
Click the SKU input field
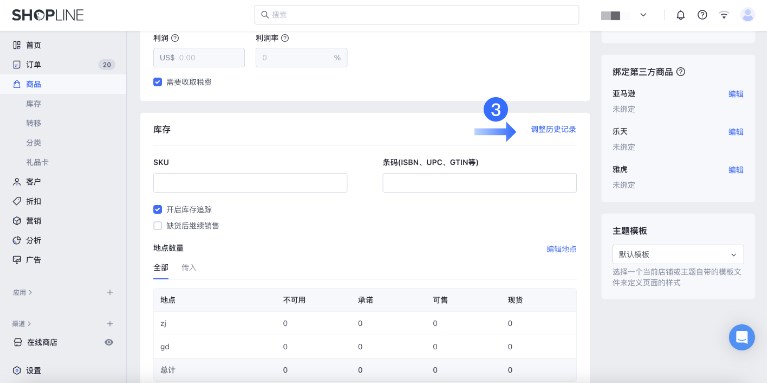pyautogui.click(x=250, y=183)
